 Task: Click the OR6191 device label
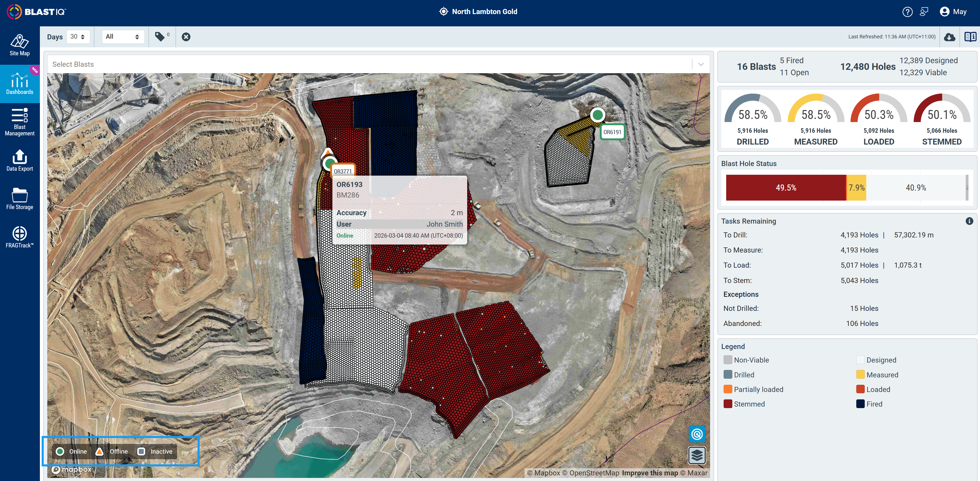[612, 132]
